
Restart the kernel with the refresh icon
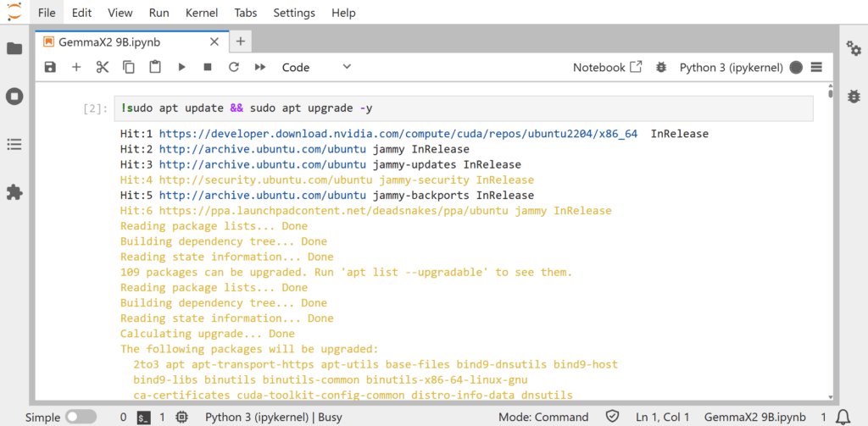pyautogui.click(x=234, y=67)
